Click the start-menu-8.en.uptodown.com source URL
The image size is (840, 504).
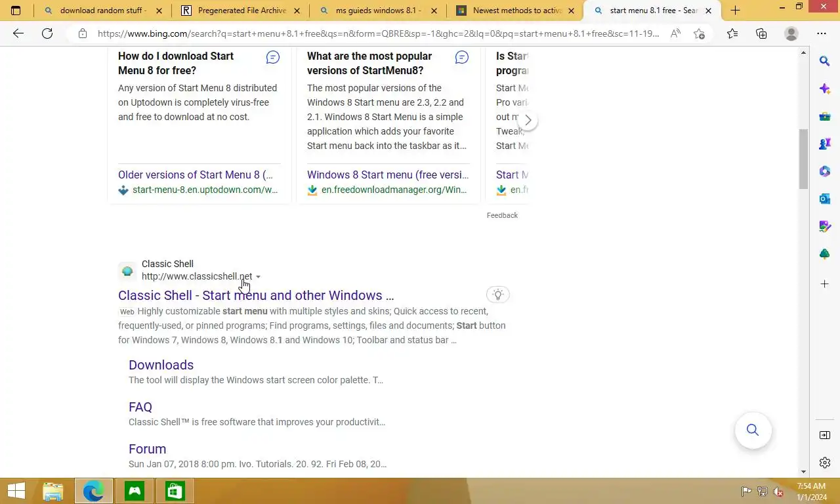click(x=205, y=190)
